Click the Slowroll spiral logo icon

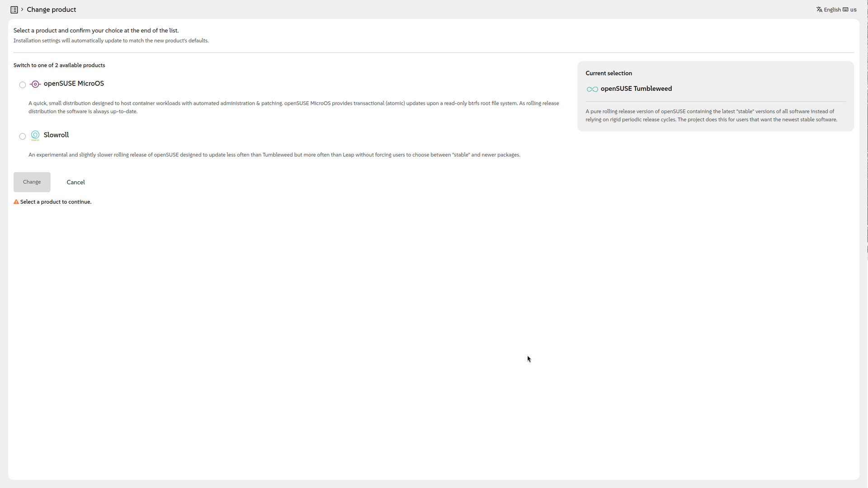coord(35,135)
